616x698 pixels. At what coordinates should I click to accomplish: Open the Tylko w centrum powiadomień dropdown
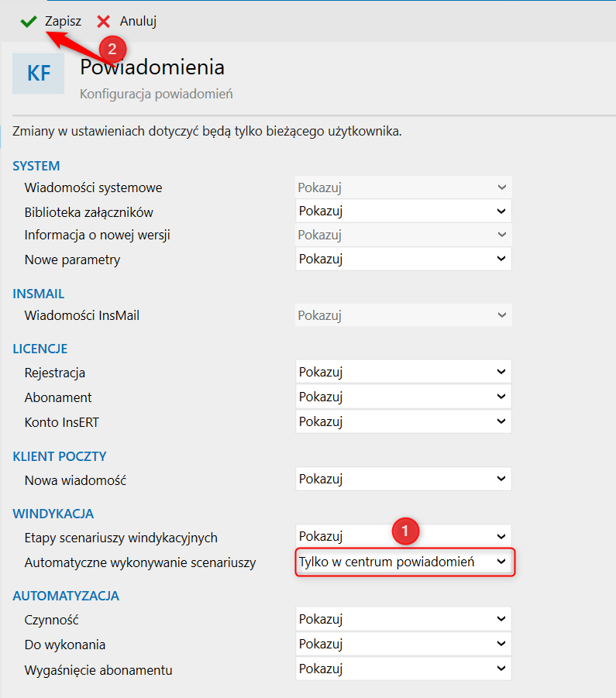[404, 562]
